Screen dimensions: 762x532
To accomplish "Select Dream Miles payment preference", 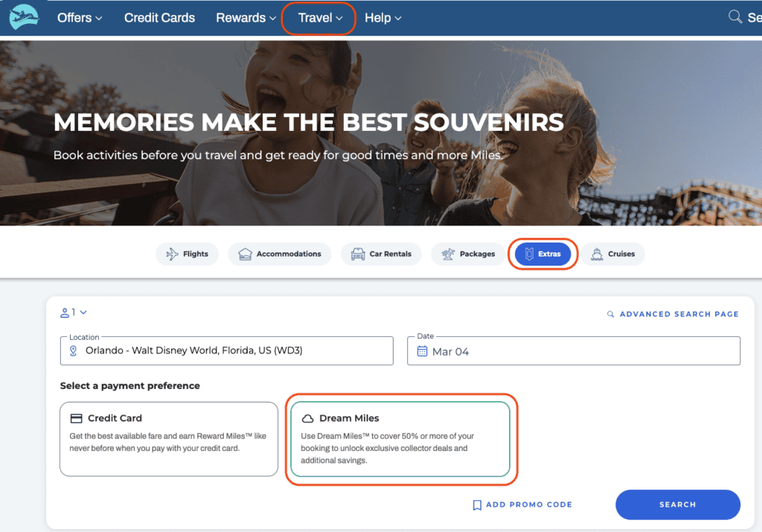I will pos(400,439).
